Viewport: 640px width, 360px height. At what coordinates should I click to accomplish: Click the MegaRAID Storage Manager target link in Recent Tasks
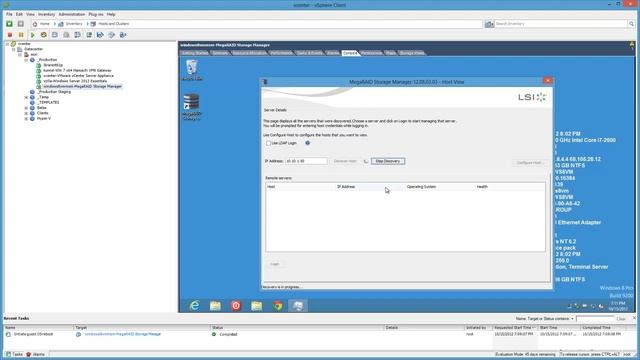123,334
